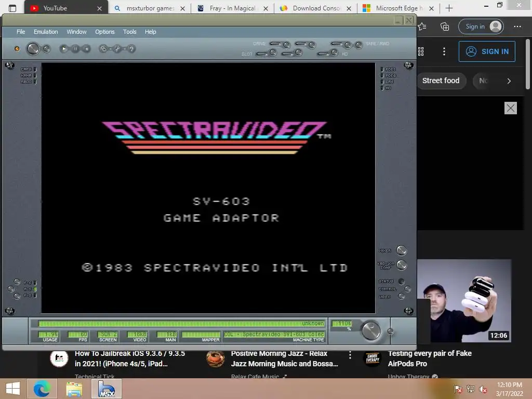The width and height of the screenshot is (532, 399).
Task: Click the MACHINE TYPE display field
Action: [x=274, y=335]
